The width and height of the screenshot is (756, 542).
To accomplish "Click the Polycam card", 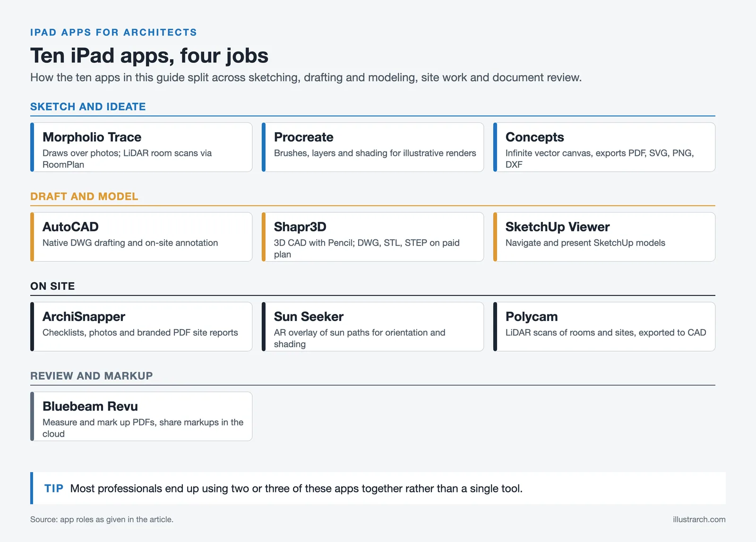I will coord(604,327).
